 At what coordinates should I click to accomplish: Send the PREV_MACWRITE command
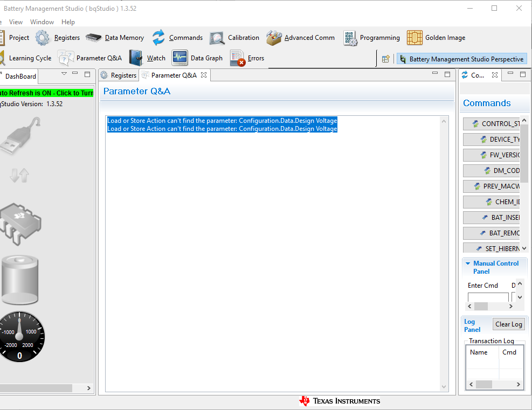point(492,186)
